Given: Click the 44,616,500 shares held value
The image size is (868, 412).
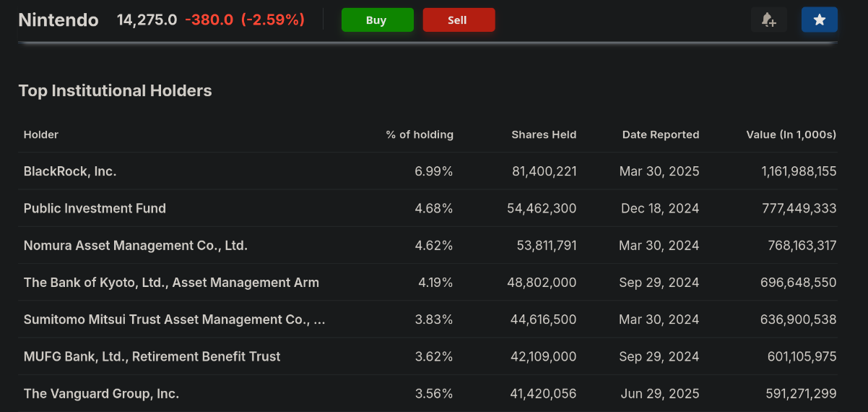Looking at the screenshot, I should [542, 319].
